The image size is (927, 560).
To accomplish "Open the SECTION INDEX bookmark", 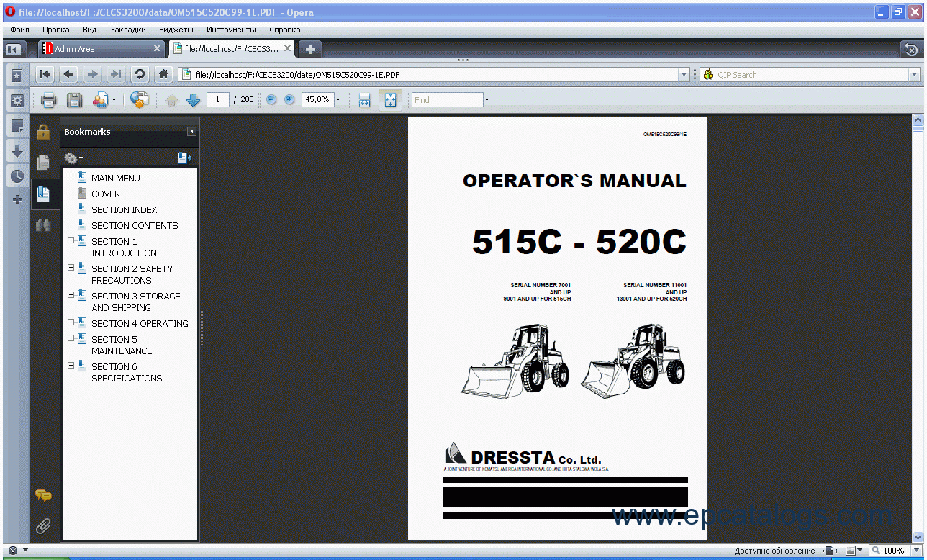I will [x=124, y=209].
